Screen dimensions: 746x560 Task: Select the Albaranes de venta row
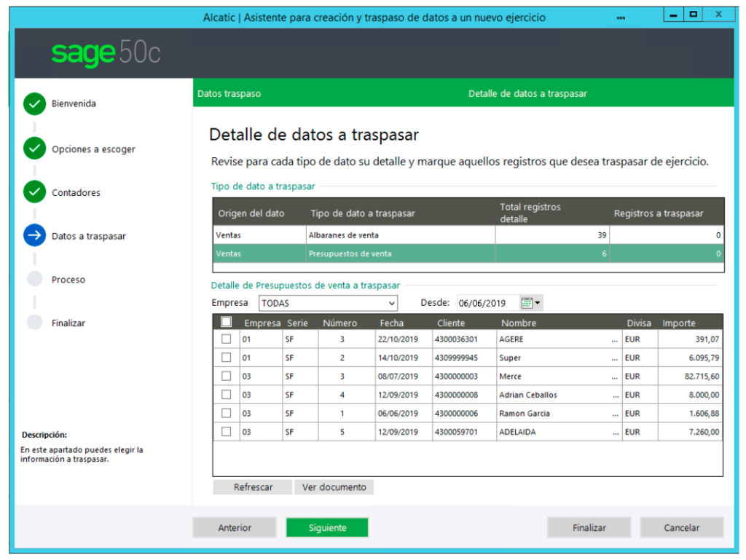click(x=468, y=234)
